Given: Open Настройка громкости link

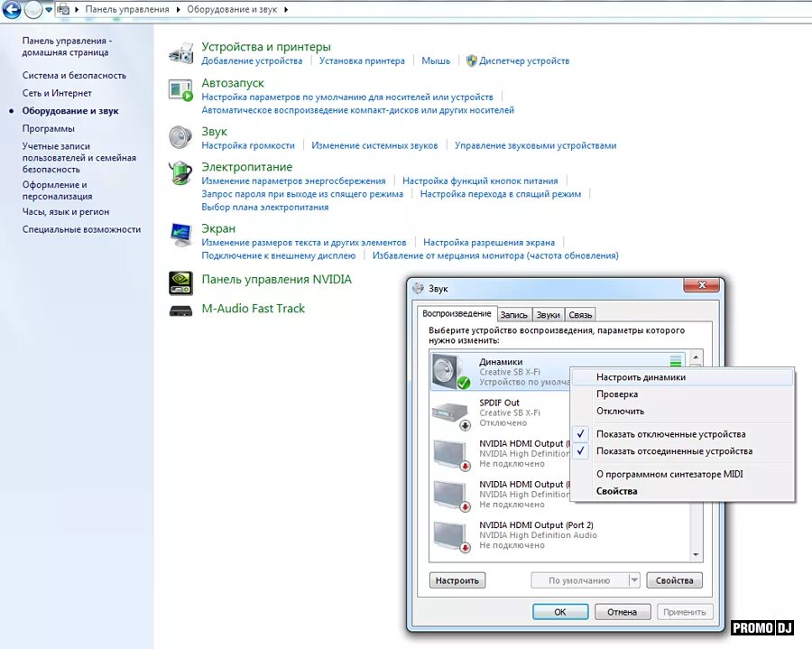Looking at the screenshot, I should [x=248, y=145].
